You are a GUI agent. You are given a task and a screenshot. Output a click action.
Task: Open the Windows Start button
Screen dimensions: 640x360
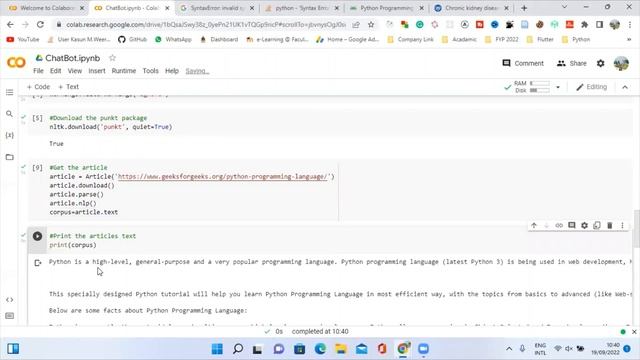(x=217, y=349)
